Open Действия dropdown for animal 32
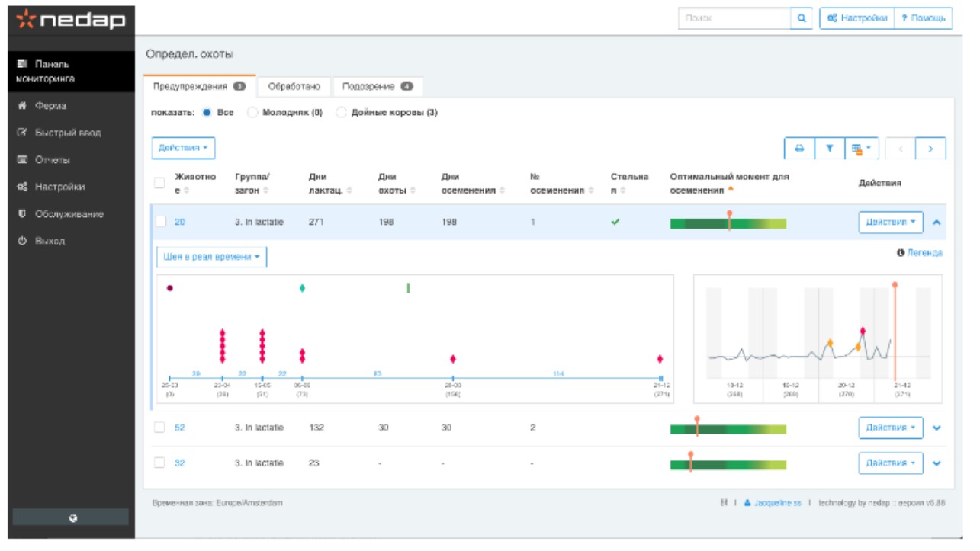The height and width of the screenshot is (551, 980). 891,463
